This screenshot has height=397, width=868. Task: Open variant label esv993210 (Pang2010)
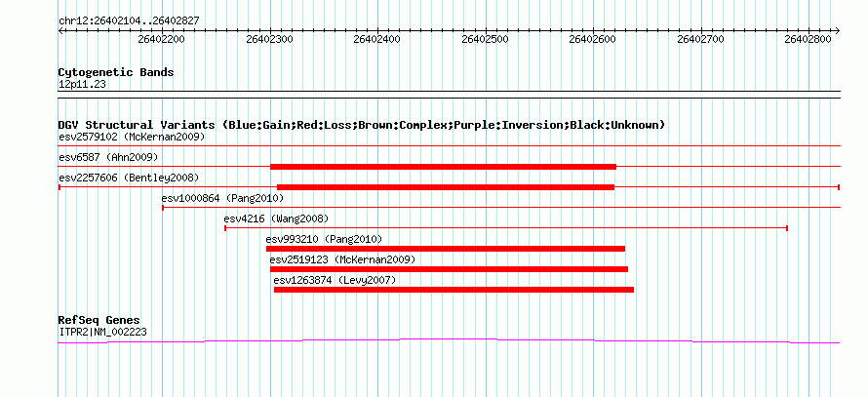[324, 239]
